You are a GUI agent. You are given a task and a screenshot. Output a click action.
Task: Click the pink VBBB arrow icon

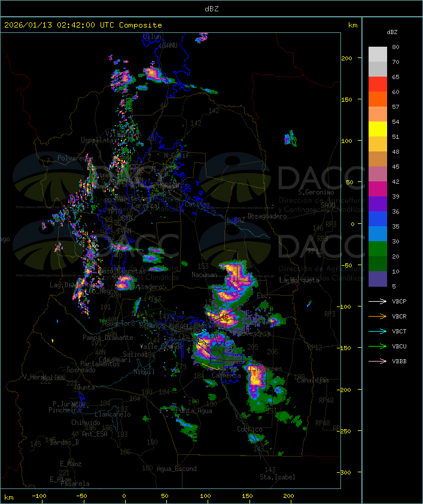378,362
